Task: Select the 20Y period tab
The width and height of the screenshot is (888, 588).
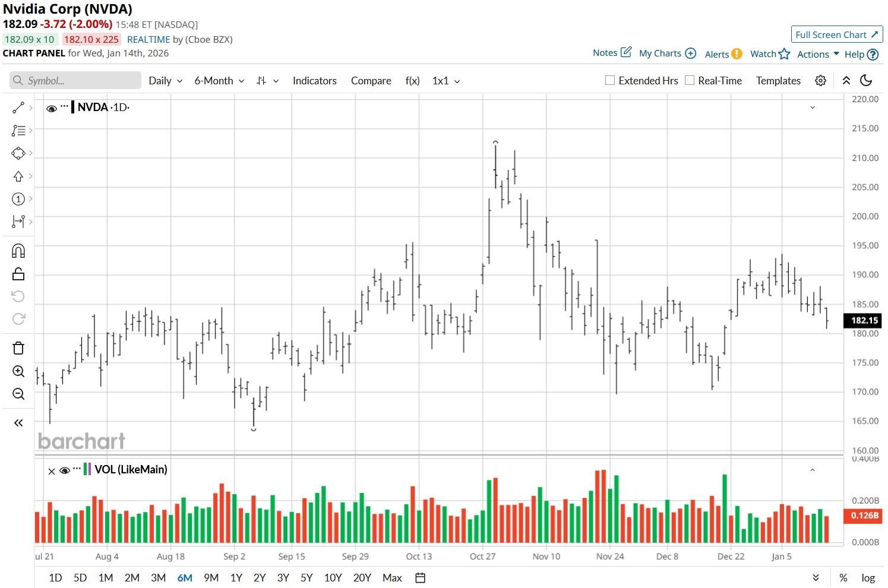Action: [362, 578]
